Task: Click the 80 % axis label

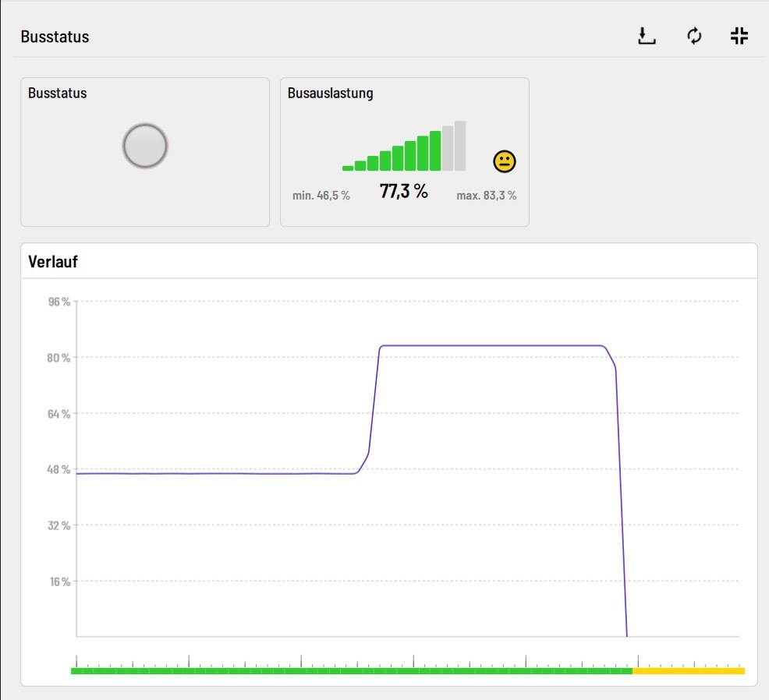Action: tap(60, 358)
